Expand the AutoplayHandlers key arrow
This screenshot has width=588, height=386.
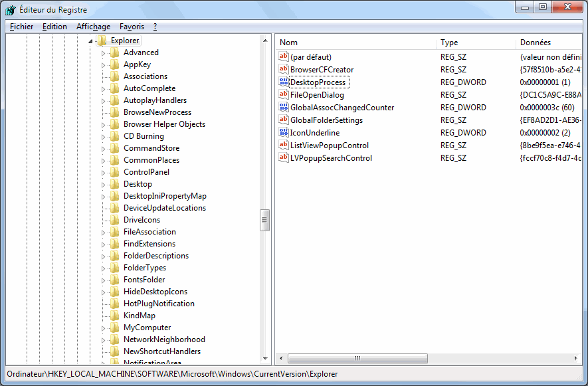[x=103, y=101]
